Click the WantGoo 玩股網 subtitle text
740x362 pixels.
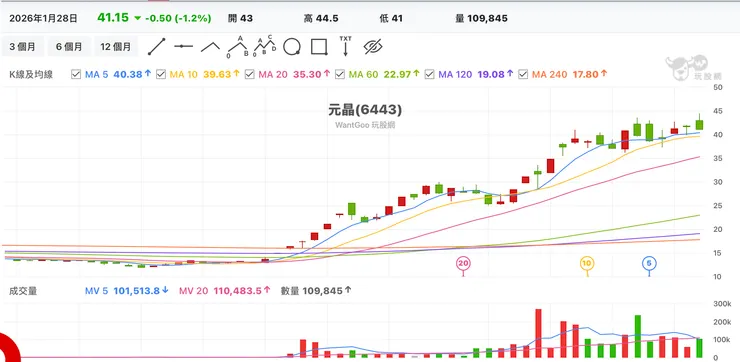coord(365,126)
